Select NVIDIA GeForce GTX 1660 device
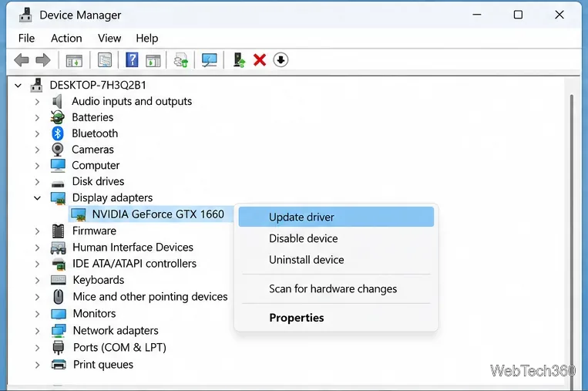The image size is (588, 391). coord(158,214)
